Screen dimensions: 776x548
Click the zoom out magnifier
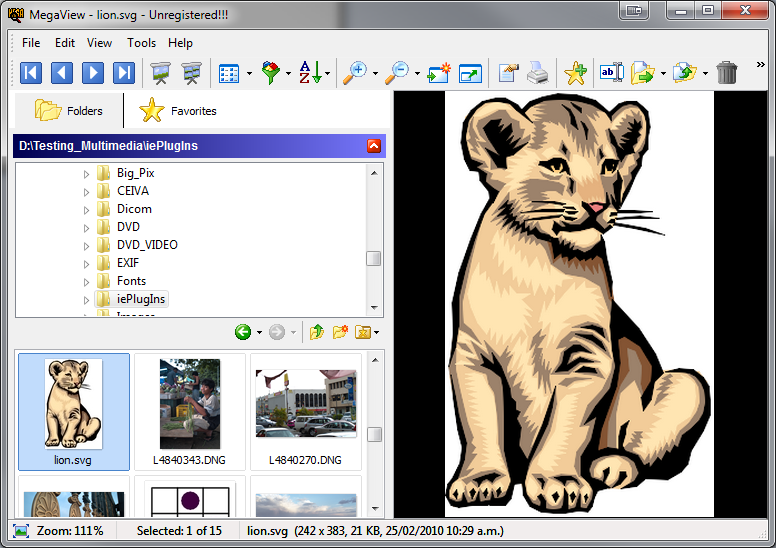tap(397, 73)
